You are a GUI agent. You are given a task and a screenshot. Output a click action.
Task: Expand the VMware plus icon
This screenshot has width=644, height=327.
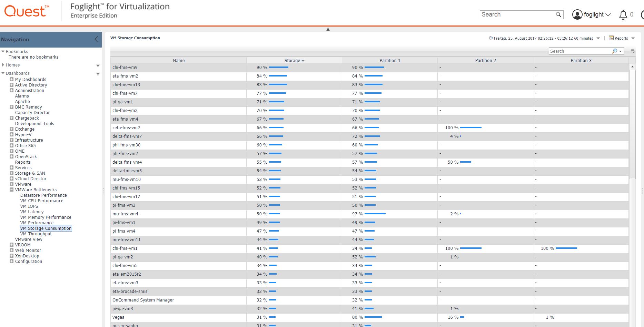pos(11,184)
